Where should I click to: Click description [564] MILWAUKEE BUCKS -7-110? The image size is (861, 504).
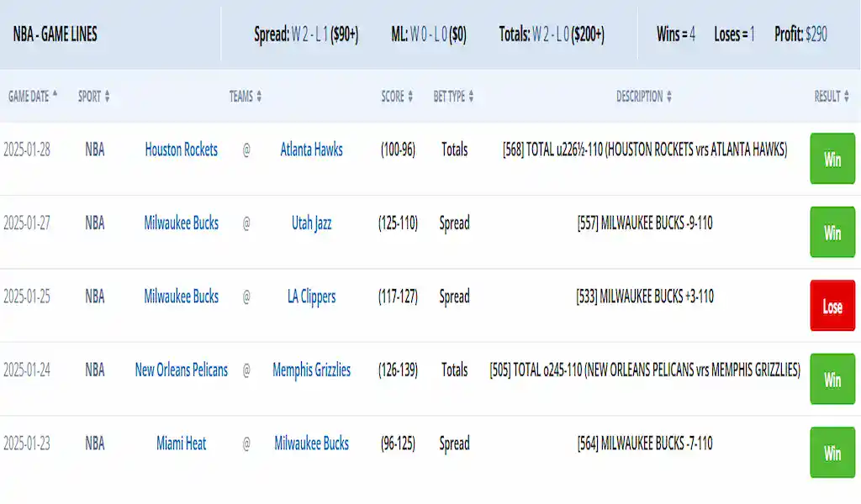click(x=645, y=444)
